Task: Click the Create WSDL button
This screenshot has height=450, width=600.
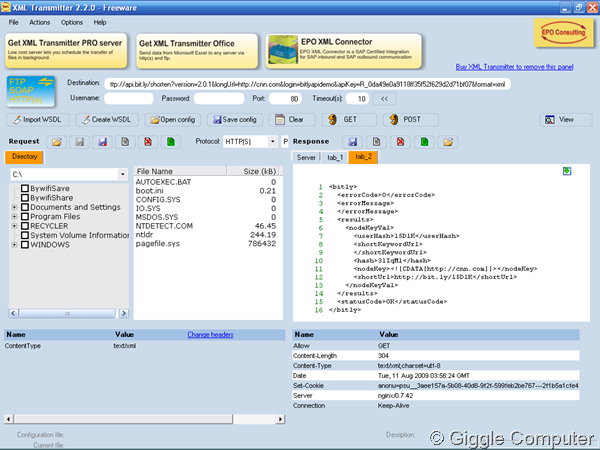Action: coord(107,120)
